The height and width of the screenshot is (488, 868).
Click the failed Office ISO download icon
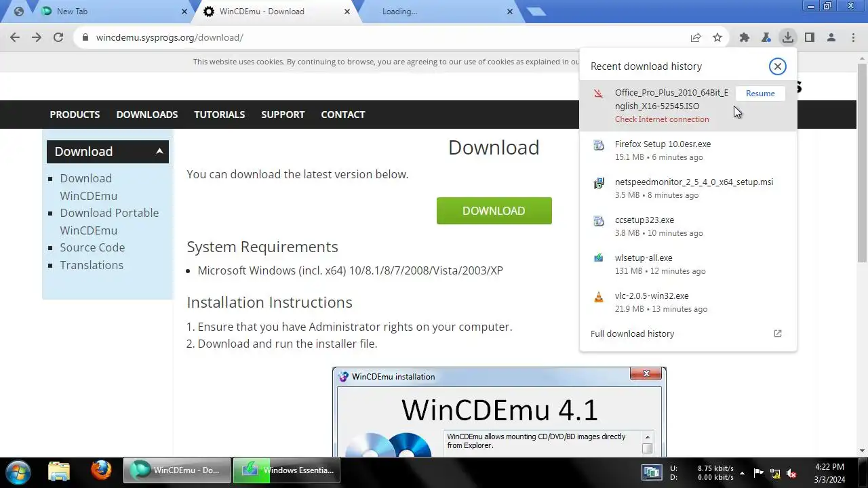click(x=599, y=94)
